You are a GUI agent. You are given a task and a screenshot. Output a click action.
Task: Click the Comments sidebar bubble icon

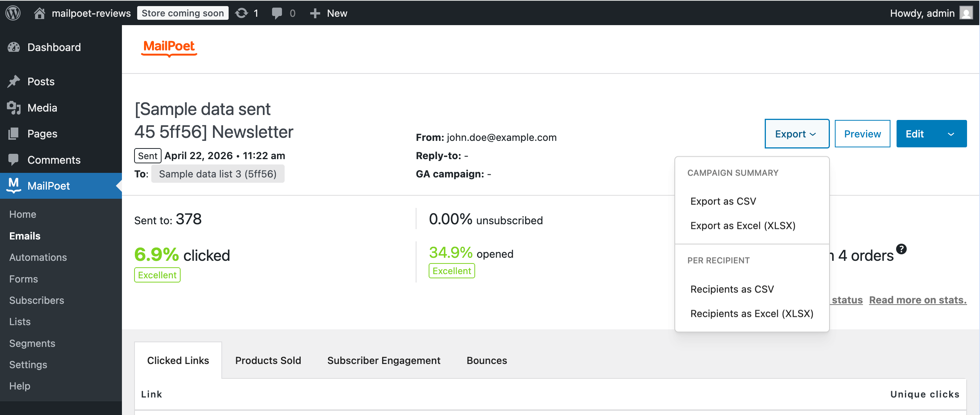tap(14, 160)
